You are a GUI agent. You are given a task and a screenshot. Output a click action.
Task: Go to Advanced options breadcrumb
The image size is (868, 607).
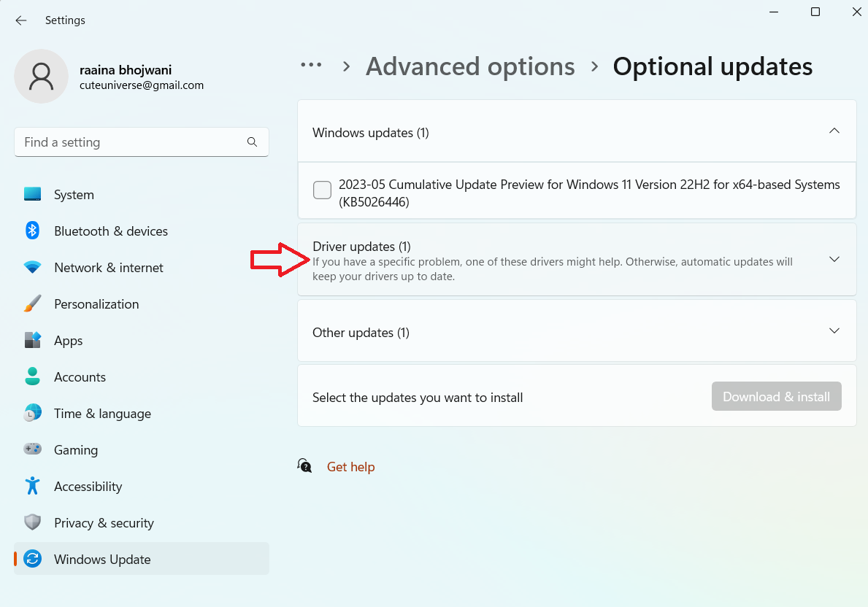470,66
